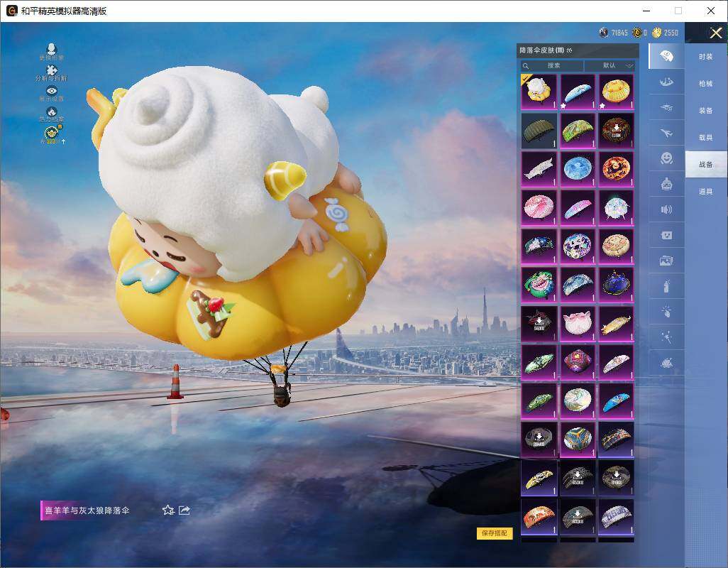Select the square face avatar sidebar icon
Image resolution: width=728 pixels, height=568 pixels.
pos(666,235)
